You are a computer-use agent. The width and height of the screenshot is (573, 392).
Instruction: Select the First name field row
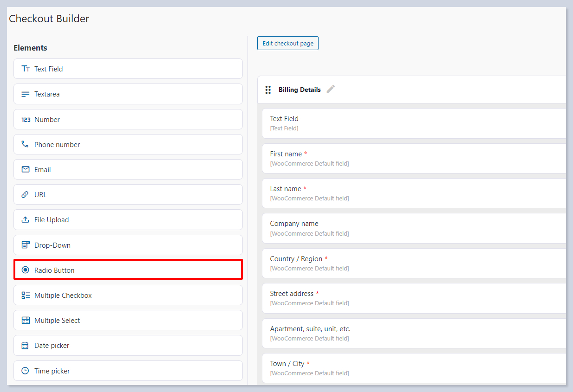click(413, 158)
